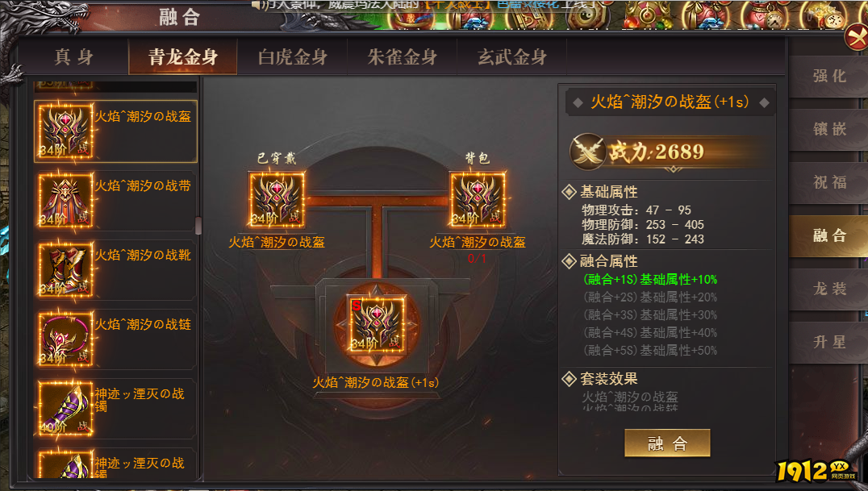The image size is (868, 491).
Task: Open the 龙装 side menu
Action: pyautogui.click(x=829, y=289)
